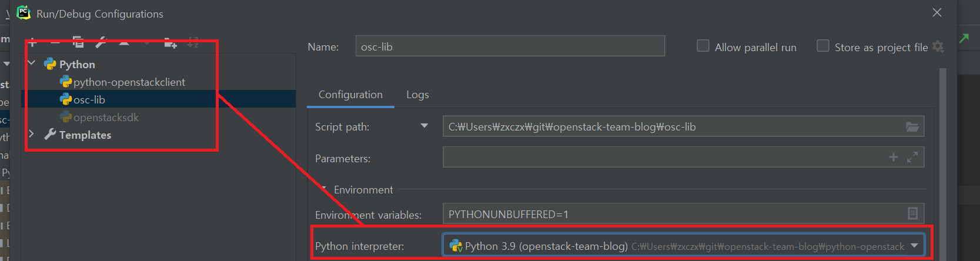This screenshot has width=980, height=261.
Task: Close the Run/Debug Configurations dialog
Action: pyautogui.click(x=937, y=12)
